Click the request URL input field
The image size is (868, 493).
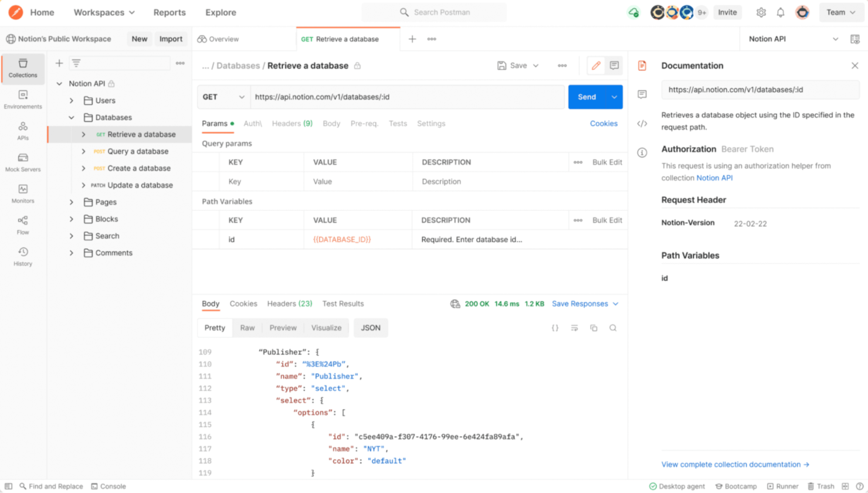pyautogui.click(x=405, y=97)
